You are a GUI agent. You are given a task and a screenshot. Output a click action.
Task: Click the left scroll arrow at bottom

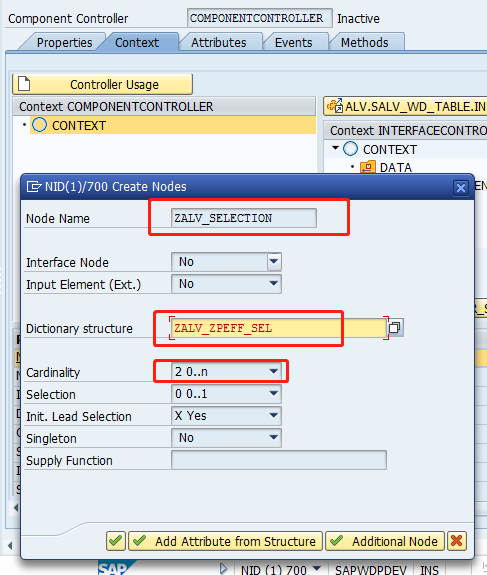[x=10, y=546]
